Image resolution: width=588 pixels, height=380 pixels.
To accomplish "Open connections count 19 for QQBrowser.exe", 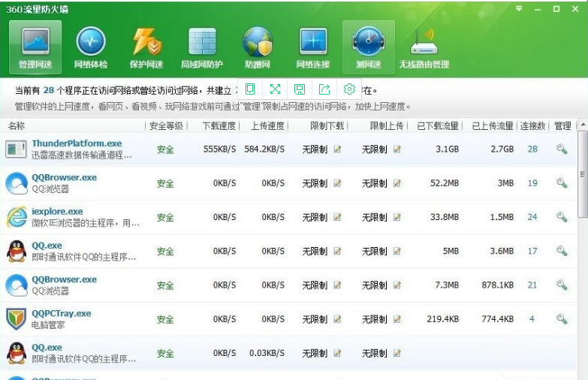I will pos(532,183).
